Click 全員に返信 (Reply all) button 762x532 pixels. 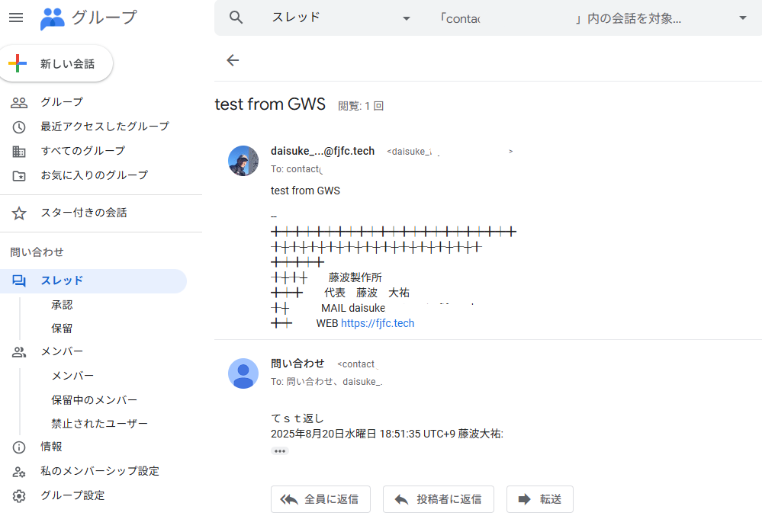tap(320, 499)
